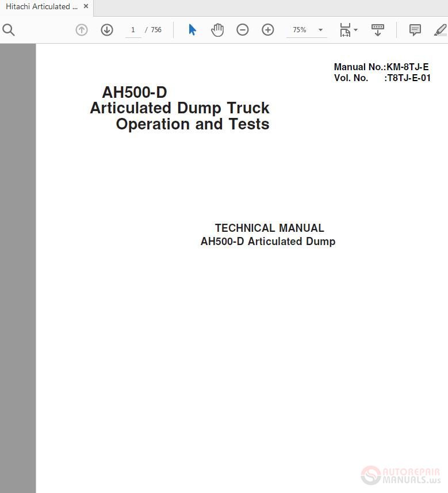Zoom out with minus button

tap(242, 30)
